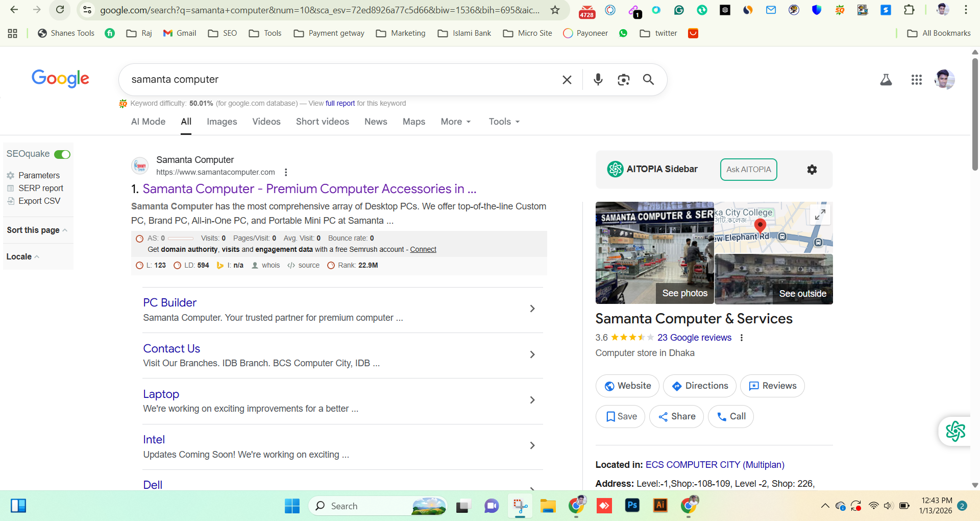Open Illustrator from the taskbar
The image size is (980, 521).
(x=660, y=506)
